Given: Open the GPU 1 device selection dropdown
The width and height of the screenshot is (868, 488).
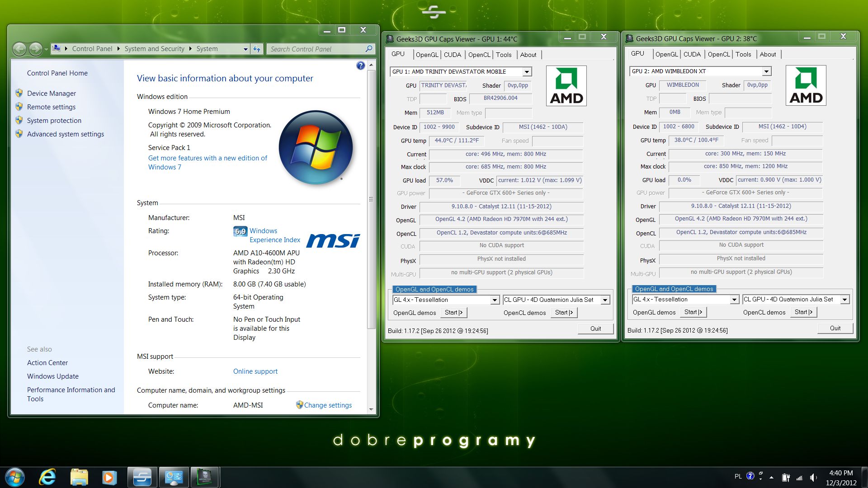Looking at the screenshot, I should point(527,72).
